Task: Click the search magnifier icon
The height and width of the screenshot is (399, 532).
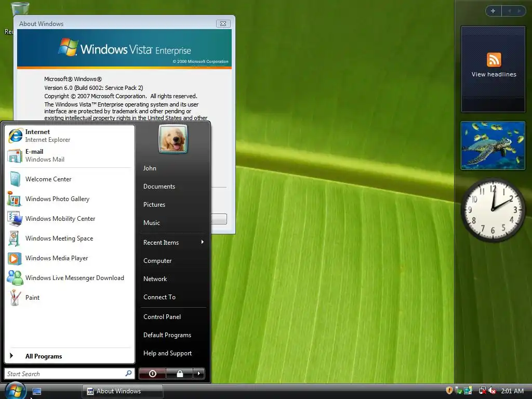Action: pos(128,373)
